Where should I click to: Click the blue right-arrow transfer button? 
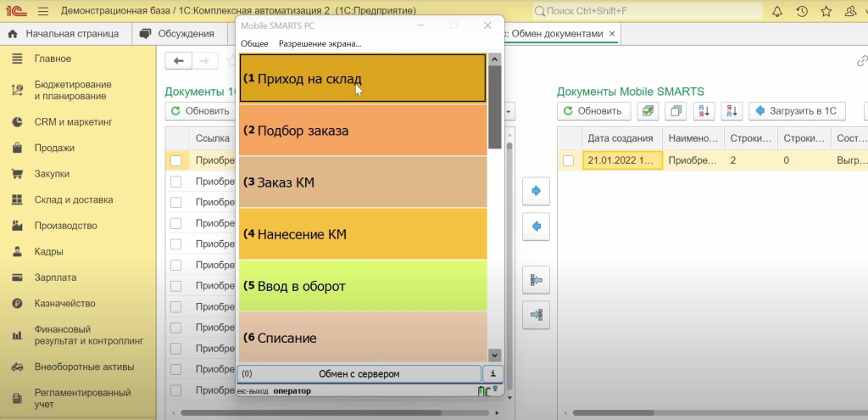[536, 191]
